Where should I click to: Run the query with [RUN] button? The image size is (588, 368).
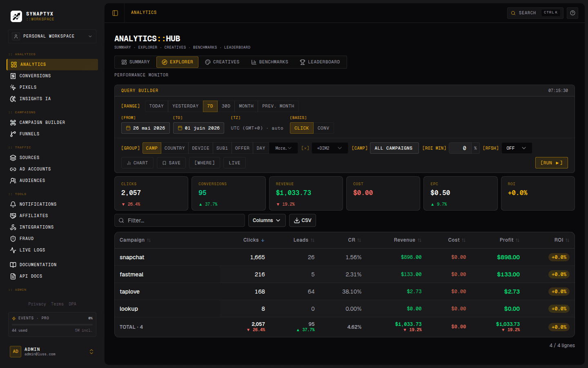(x=551, y=163)
